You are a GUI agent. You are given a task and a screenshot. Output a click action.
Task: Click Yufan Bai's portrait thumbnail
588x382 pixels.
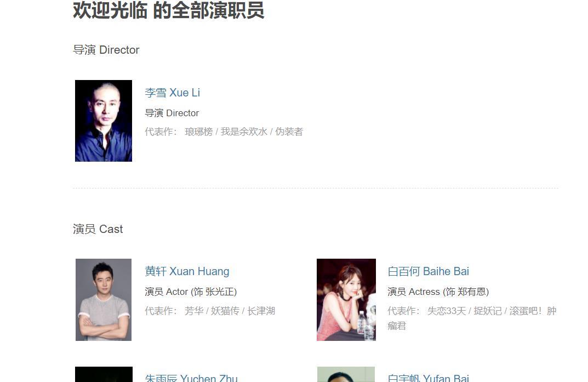pyautogui.click(x=346, y=374)
